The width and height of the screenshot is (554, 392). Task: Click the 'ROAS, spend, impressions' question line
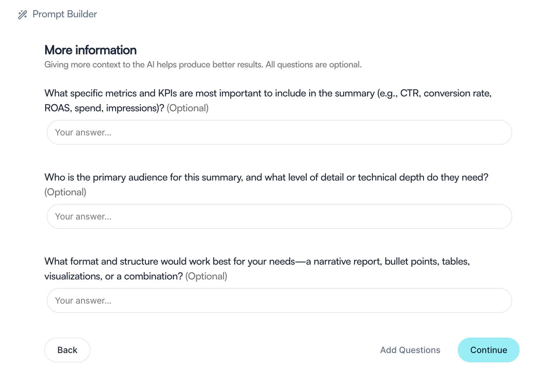click(104, 108)
